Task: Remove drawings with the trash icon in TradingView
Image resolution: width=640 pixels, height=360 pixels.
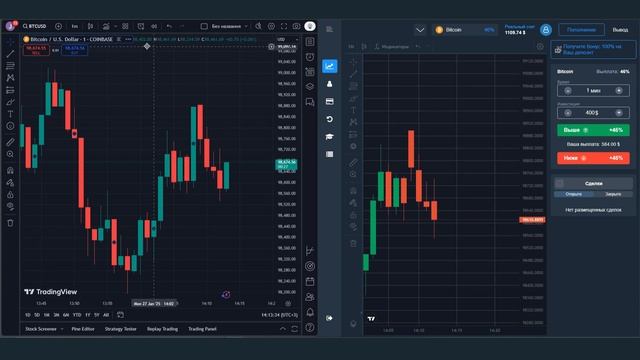Action: tap(10, 223)
